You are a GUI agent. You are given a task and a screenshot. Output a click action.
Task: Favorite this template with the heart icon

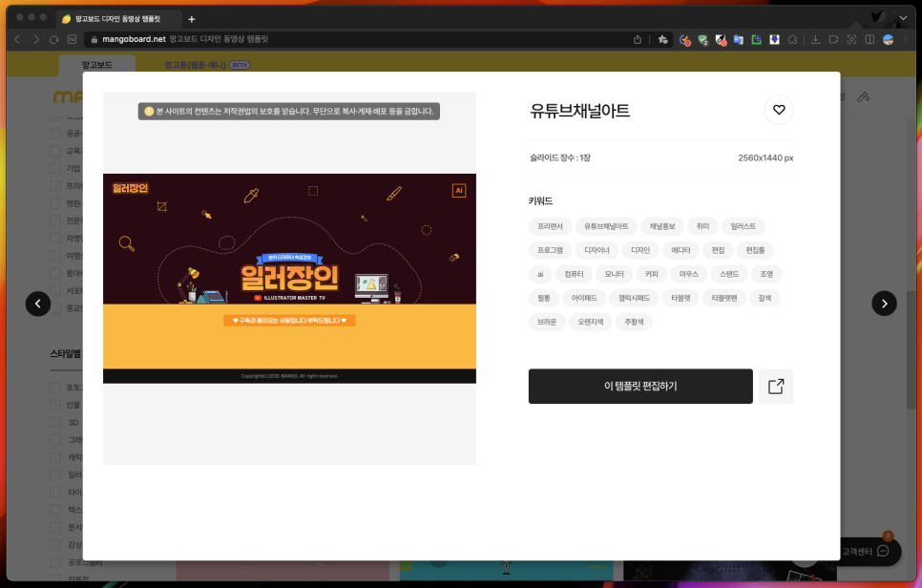(x=779, y=110)
